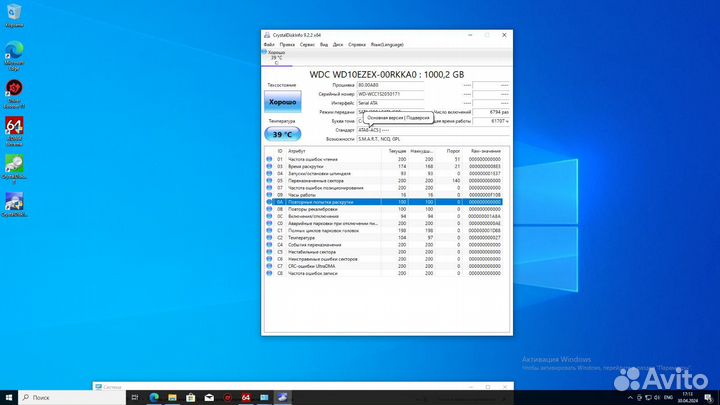The image size is (720, 405).
Task: Open Mail from the taskbar
Action: pos(209,397)
